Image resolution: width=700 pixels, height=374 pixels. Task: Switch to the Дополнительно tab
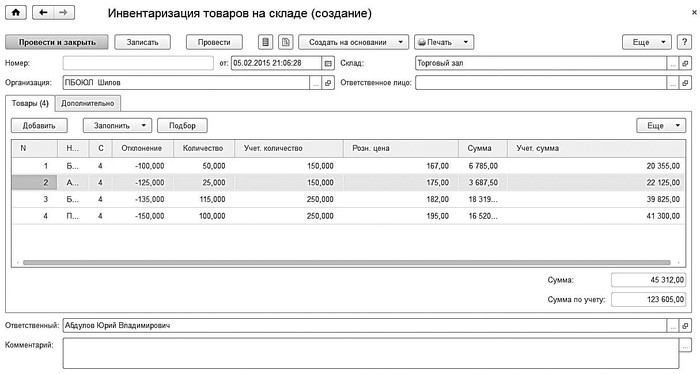click(x=88, y=104)
